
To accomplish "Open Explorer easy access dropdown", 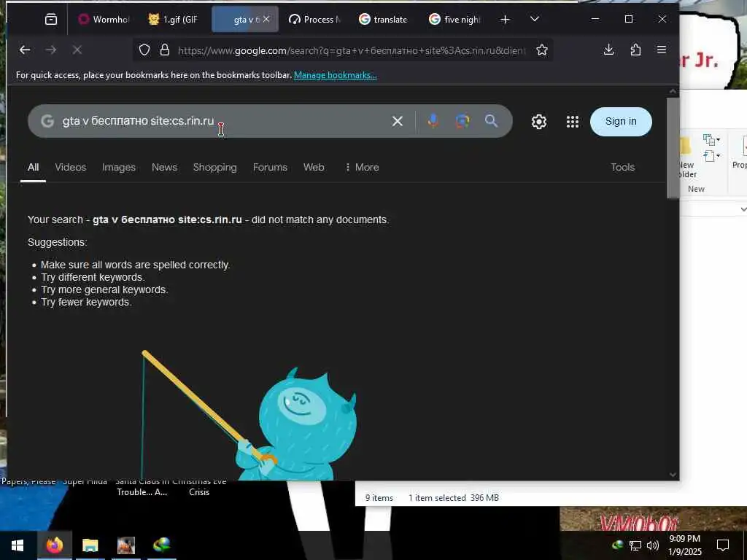I will [x=711, y=156].
